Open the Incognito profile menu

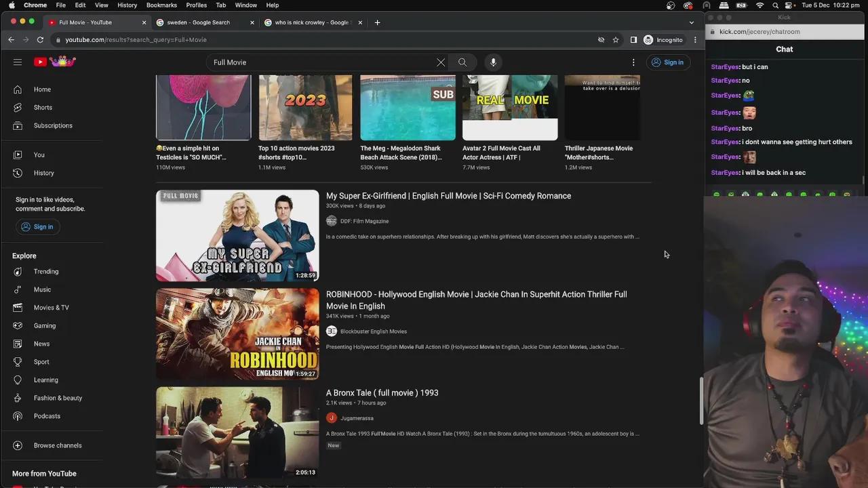tap(663, 40)
